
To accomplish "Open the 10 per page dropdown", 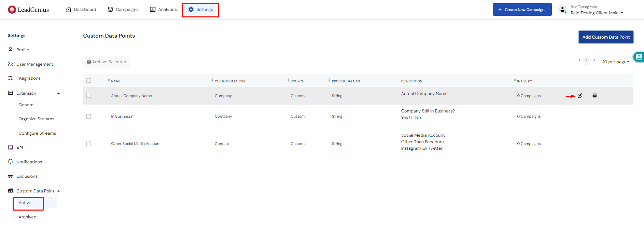I will pyautogui.click(x=616, y=62).
